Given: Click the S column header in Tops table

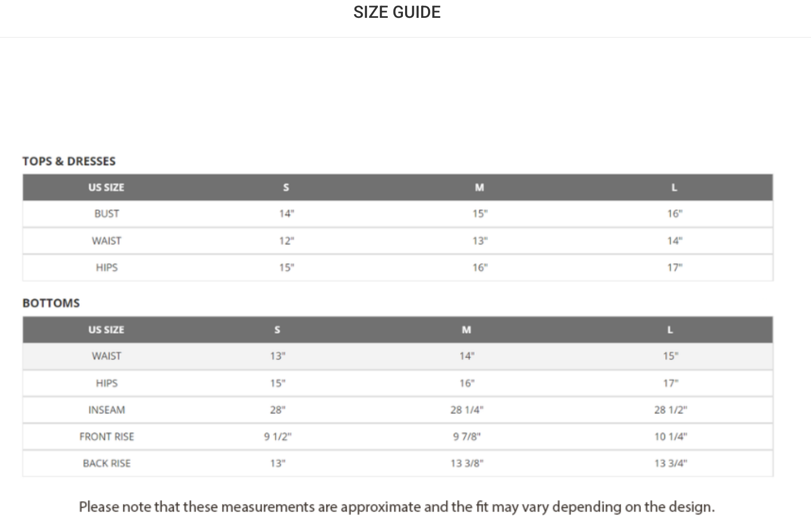Looking at the screenshot, I should [x=286, y=187].
